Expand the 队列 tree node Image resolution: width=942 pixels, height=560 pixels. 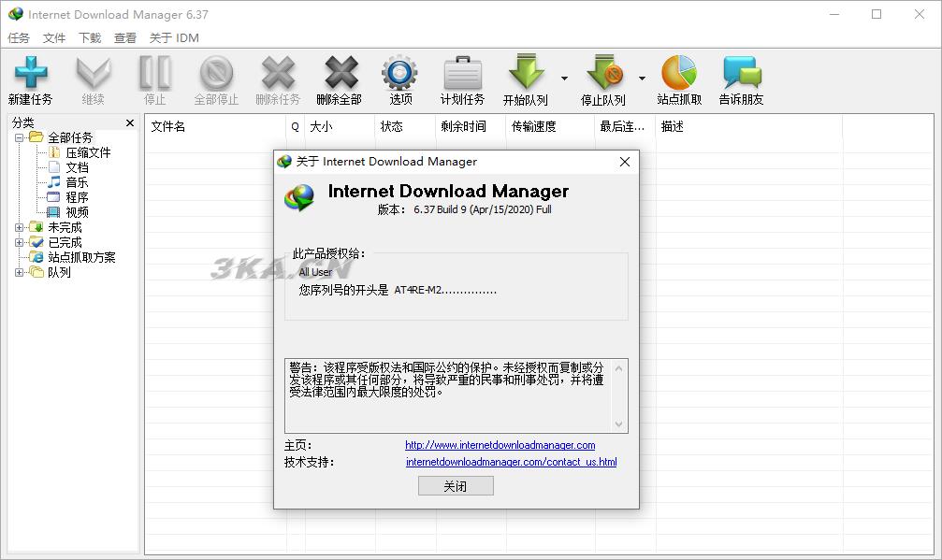pos(20,272)
